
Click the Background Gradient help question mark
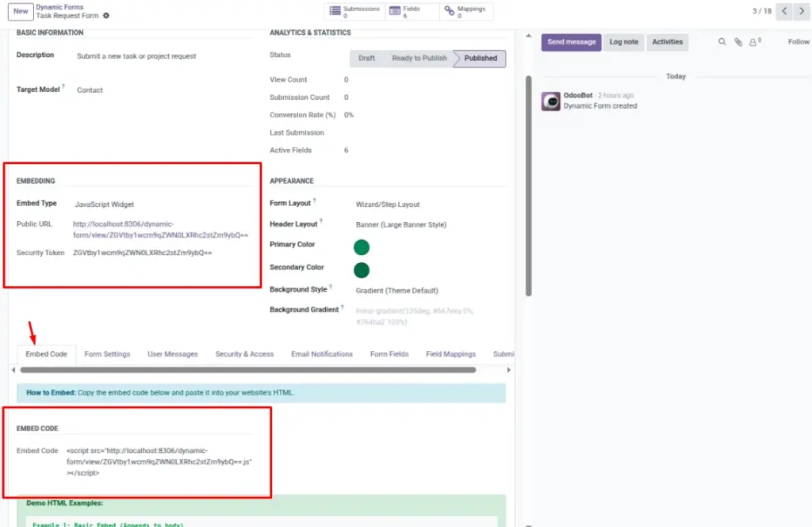coord(343,307)
